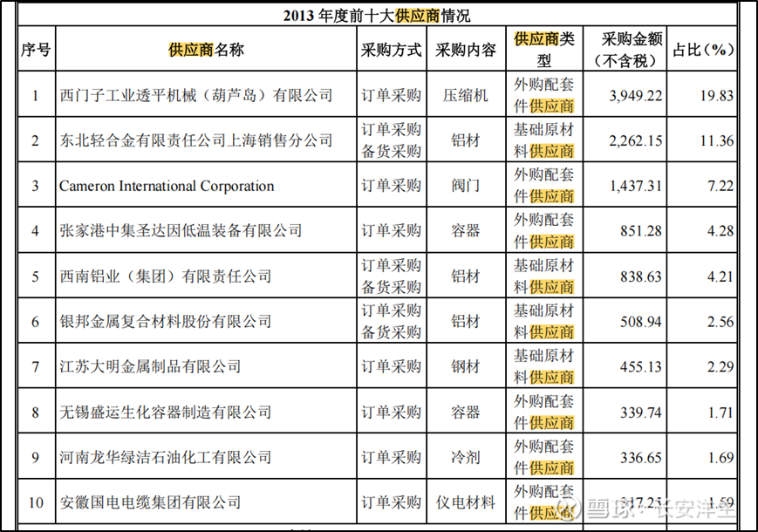Viewport: 758px width, 532px height.
Task: Click '外购配套件供应商' in the 河南龙华 row
Action: pos(543,457)
